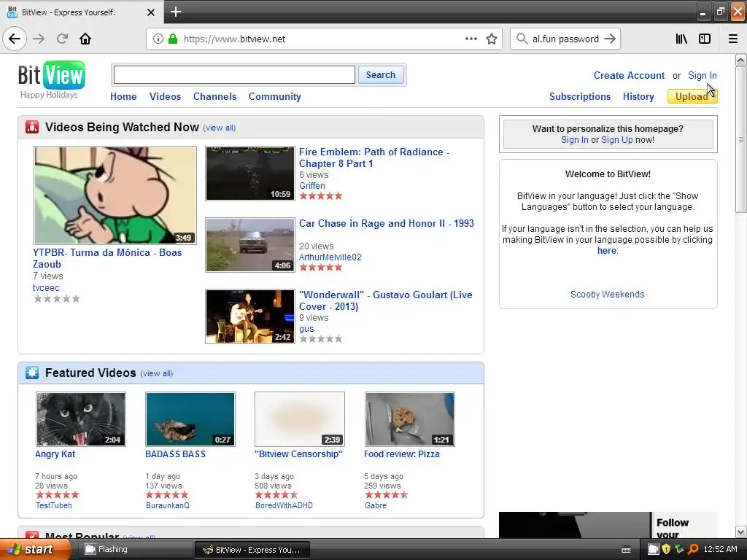Open the Scooby Weekends link

pos(608,295)
